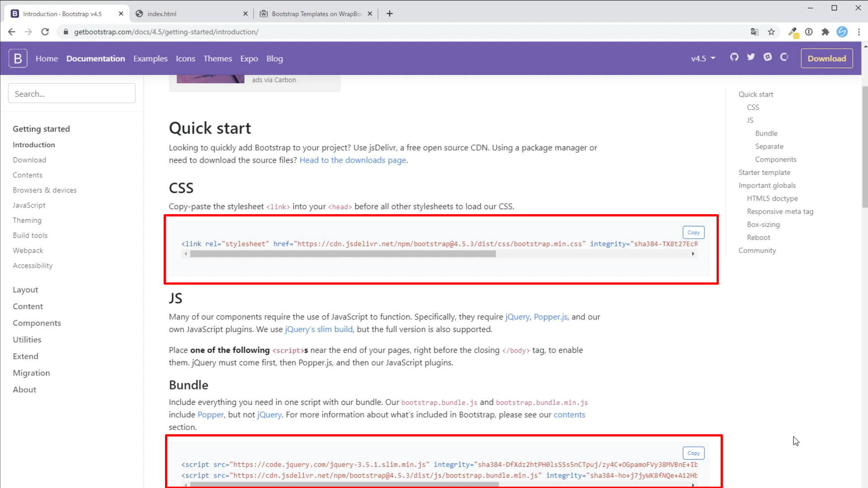The width and height of the screenshot is (868, 488).
Task: Click Home in the navbar
Action: click(47, 58)
